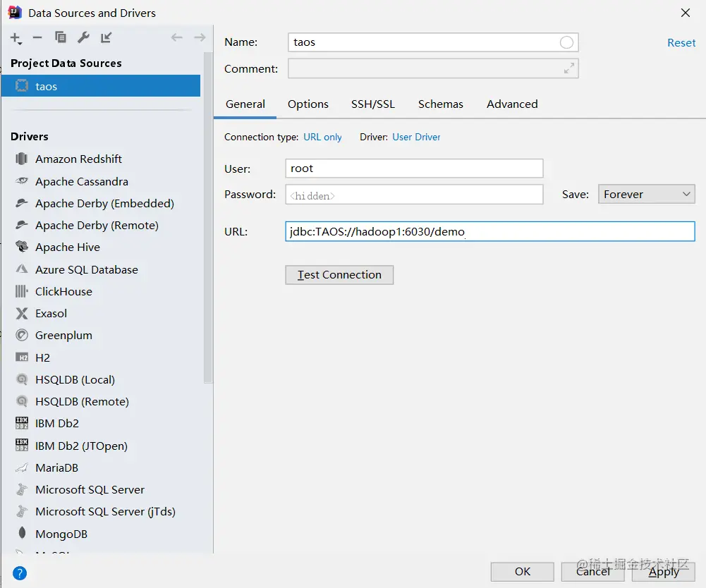Click the Microsoft SQL Server icon
706x588 pixels.
pyautogui.click(x=22, y=489)
